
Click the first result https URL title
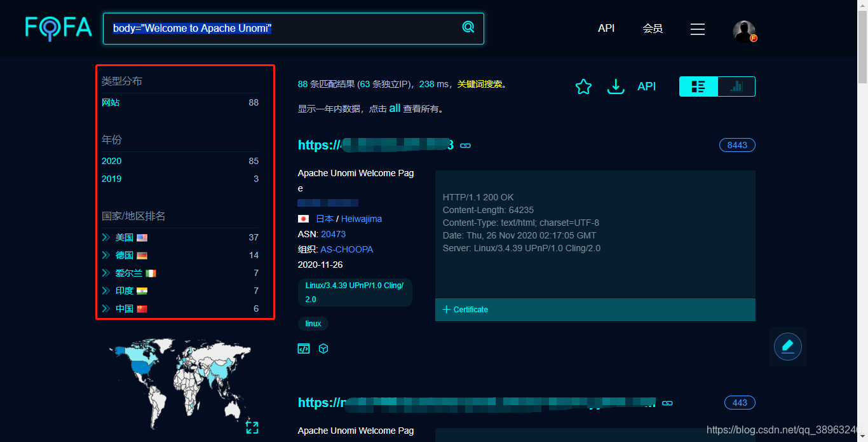coord(376,145)
